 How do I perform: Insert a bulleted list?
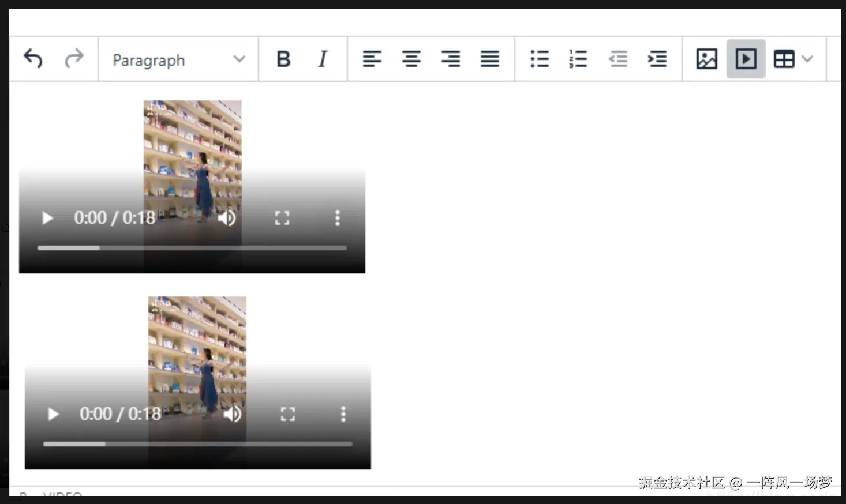click(540, 59)
